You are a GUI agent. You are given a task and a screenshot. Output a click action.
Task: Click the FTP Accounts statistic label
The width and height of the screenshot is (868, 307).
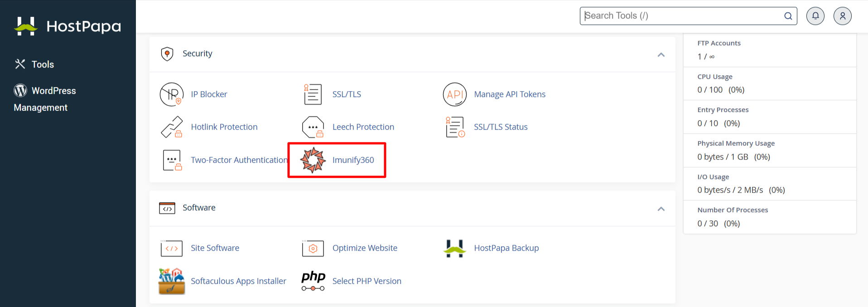tap(719, 43)
